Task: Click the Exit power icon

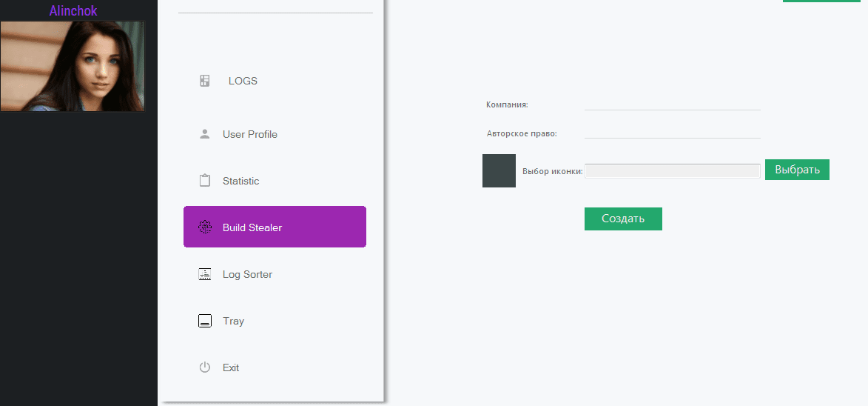Action: tap(205, 367)
